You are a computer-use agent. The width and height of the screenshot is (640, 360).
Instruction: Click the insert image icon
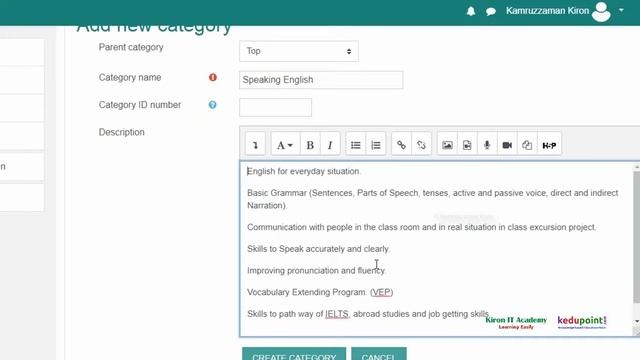pyautogui.click(x=447, y=145)
